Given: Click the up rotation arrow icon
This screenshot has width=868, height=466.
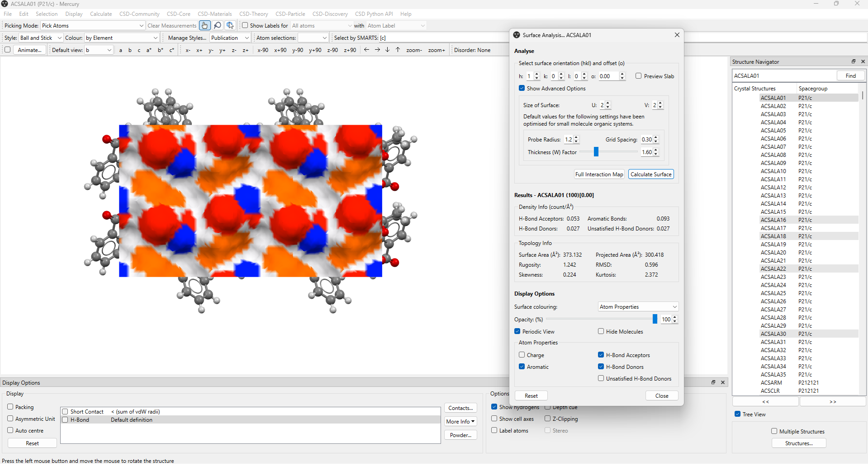Looking at the screenshot, I should [x=398, y=50].
